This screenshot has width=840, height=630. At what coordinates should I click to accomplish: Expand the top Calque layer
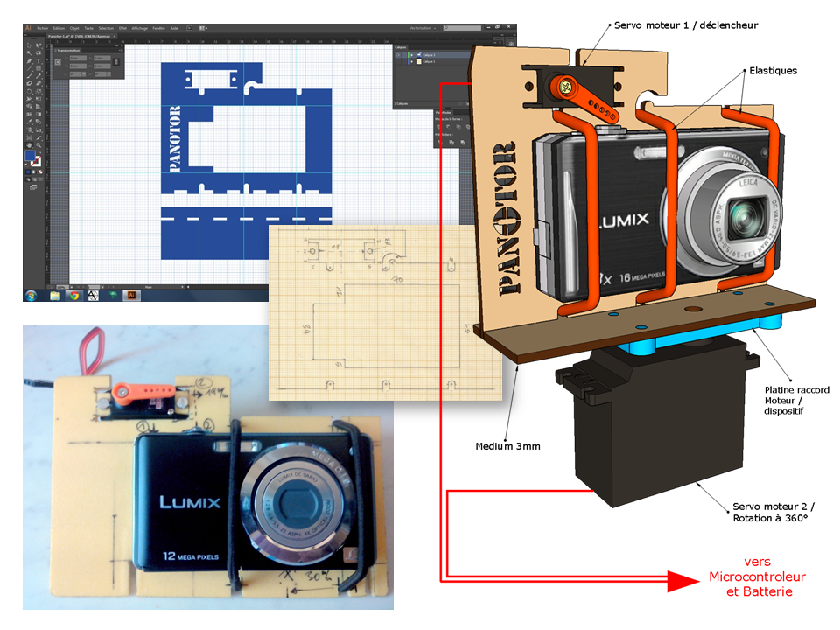point(412,55)
